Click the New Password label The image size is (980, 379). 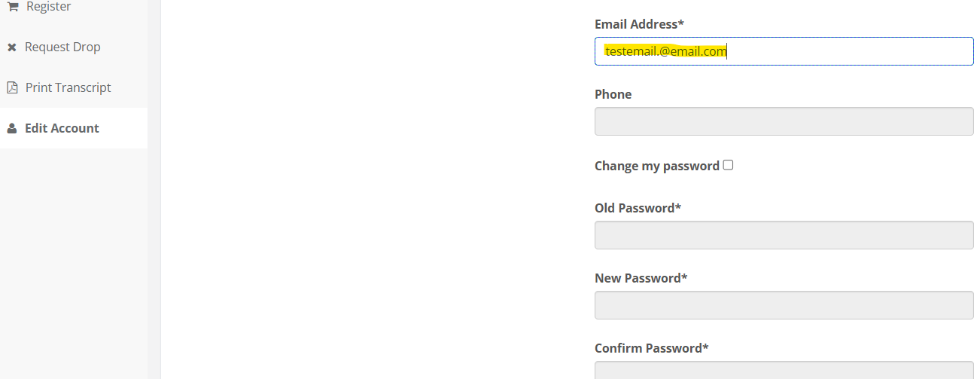[x=641, y=278]
